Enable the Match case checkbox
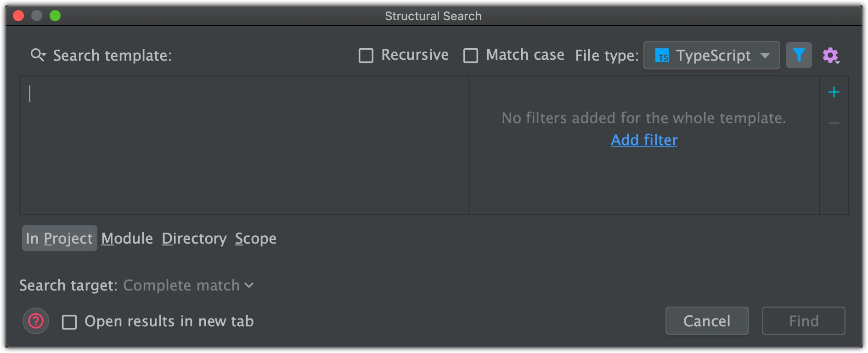Screen dimensions: 868x353 point(471,56)
